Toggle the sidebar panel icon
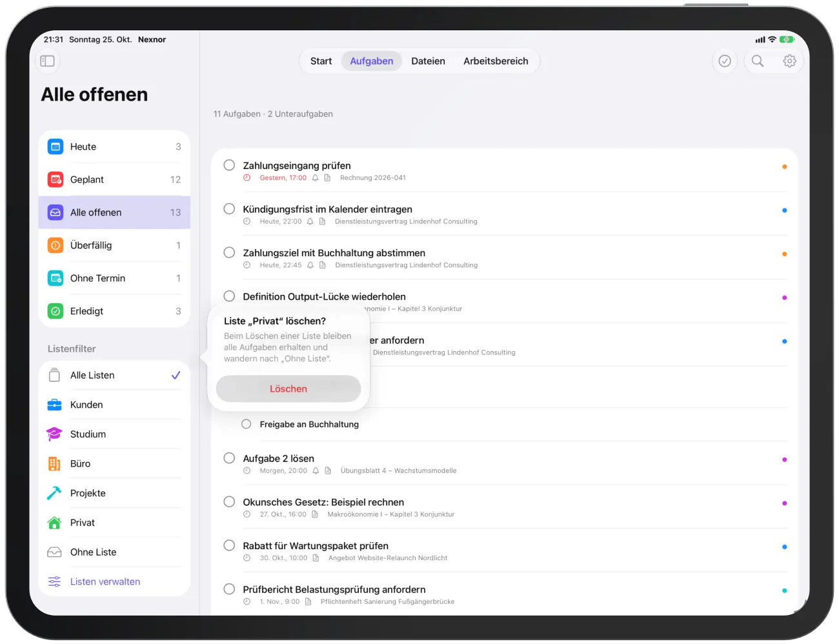 [48, 61]
